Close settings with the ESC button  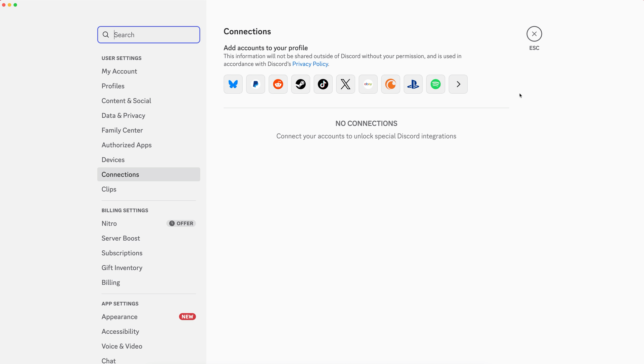click(534, 34)
